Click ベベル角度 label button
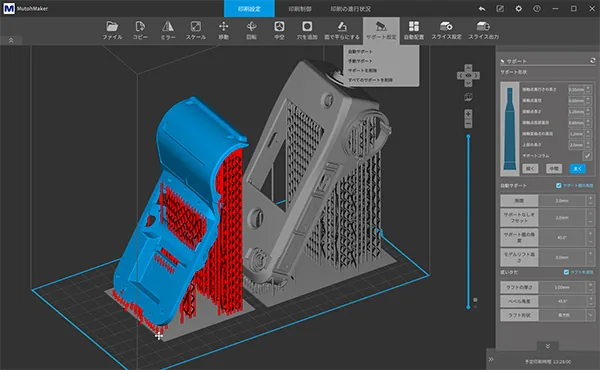The height and width of the screenshot is (370, 600). coord(519,301)
